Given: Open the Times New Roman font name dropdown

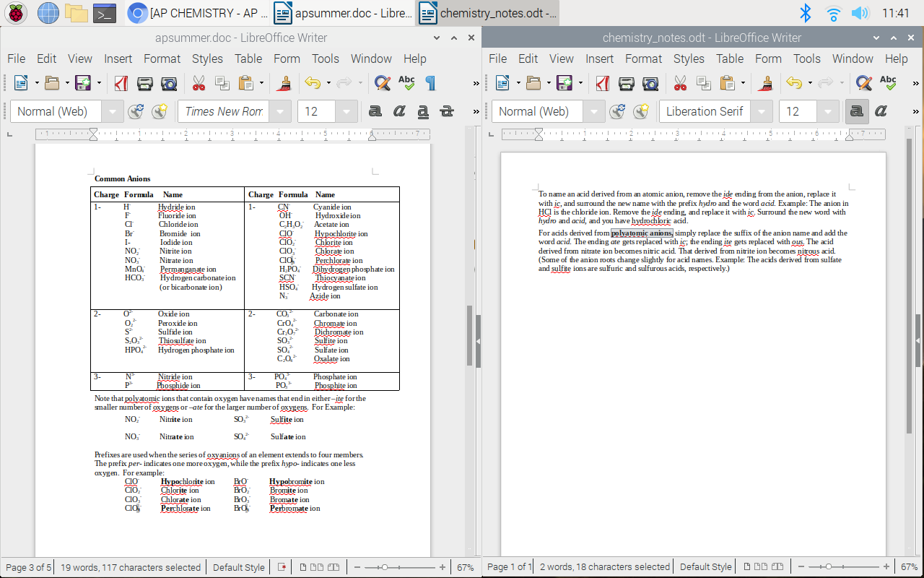Looking at the screenshot, I should tap(279, 111).
